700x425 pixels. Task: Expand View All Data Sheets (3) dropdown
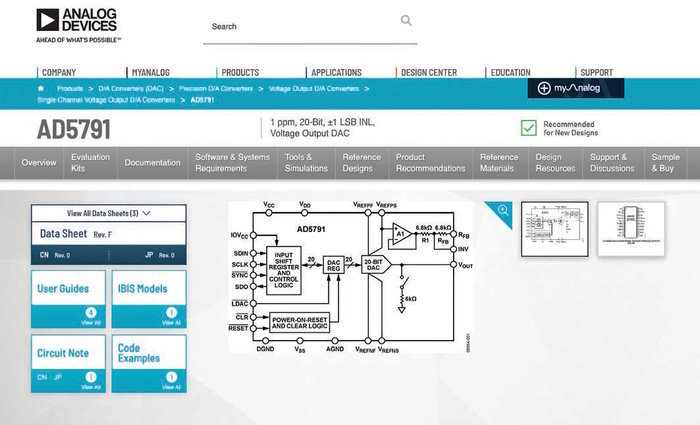tap(108, 213)
